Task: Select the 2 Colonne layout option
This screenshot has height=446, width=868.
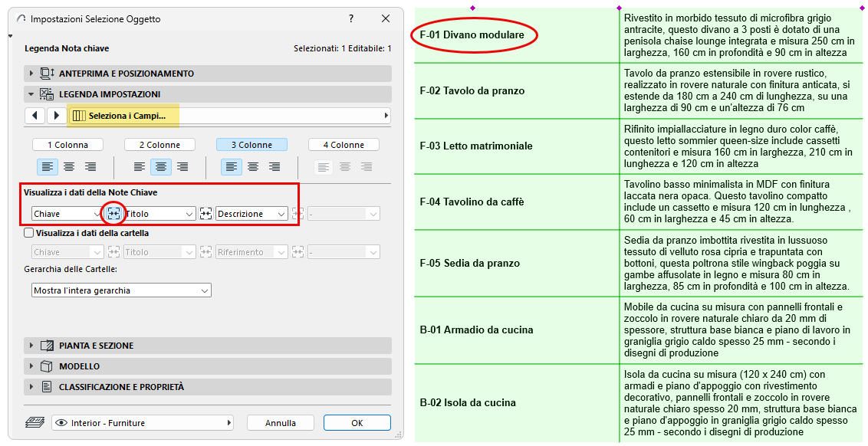Action: pyautogui.click(x=160, y=144)
